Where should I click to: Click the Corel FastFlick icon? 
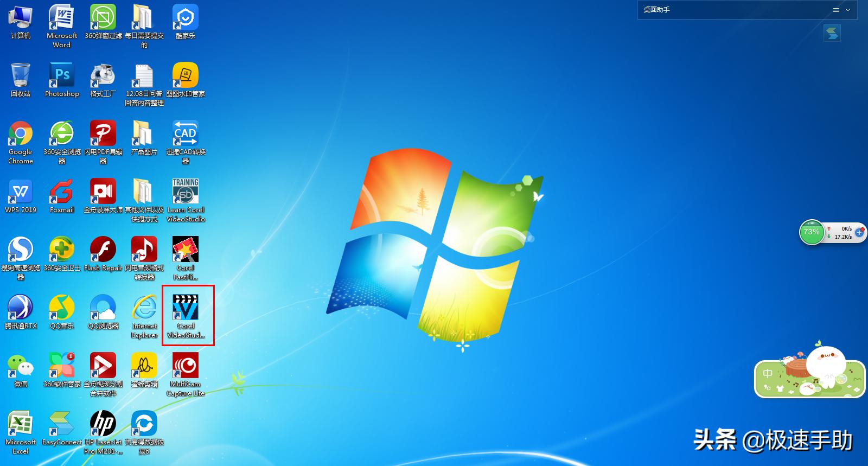[186, 259]
